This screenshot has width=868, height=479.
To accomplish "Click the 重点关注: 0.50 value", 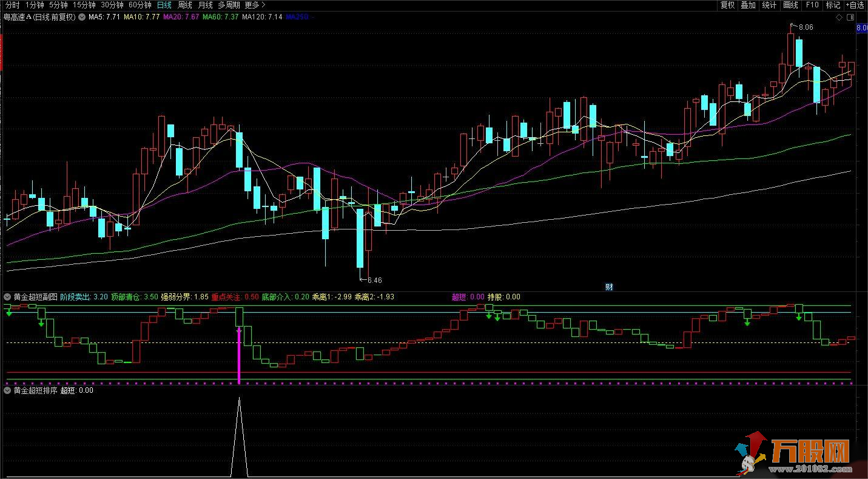I will (x=235, y=297).
